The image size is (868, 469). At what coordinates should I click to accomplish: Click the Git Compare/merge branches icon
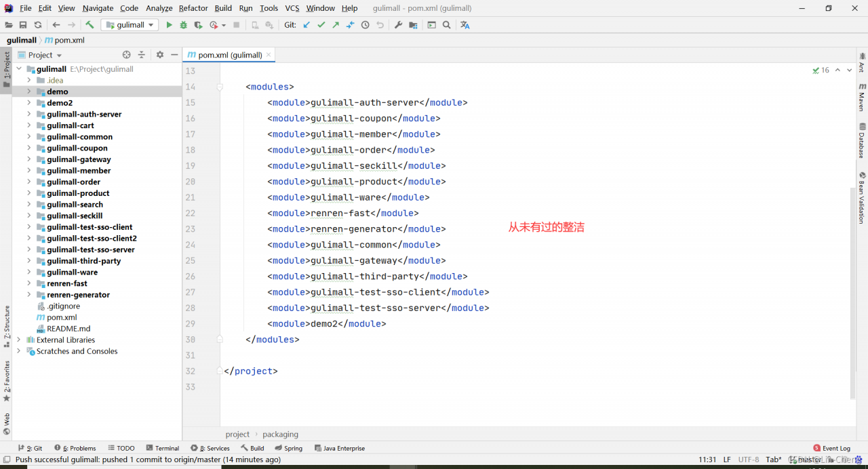click(x=351, y=25)
